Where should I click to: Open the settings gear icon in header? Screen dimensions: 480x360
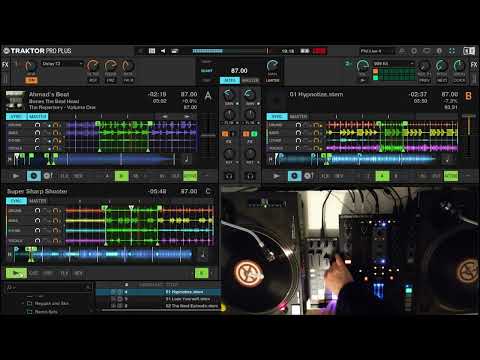(414, 51)
